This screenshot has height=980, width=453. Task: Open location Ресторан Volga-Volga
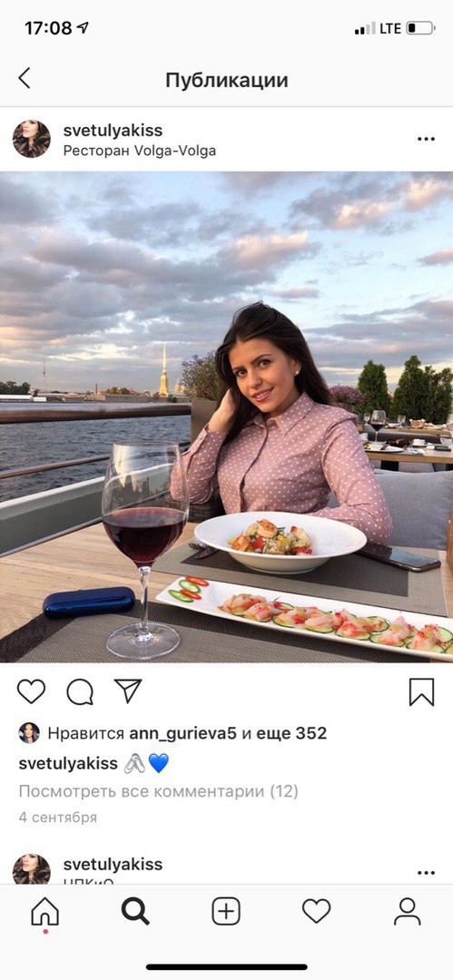(140, 151)
